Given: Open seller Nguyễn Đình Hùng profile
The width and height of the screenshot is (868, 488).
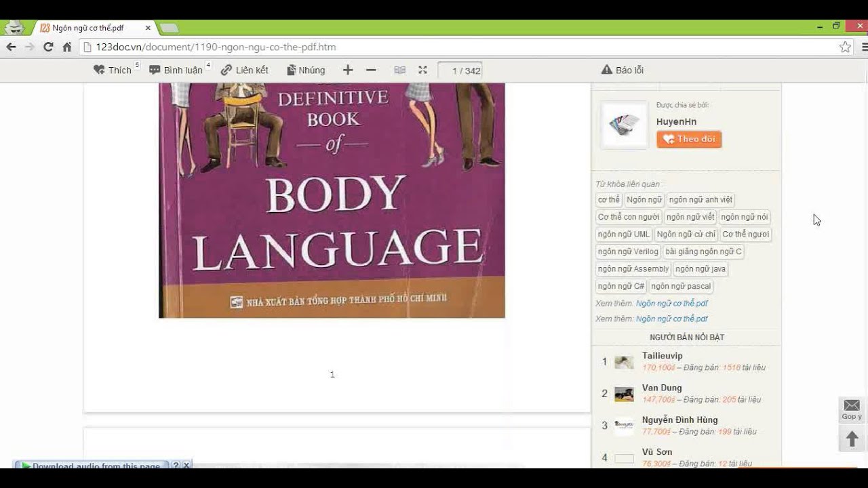Looking at the screenshot, I should pos(680,420).
